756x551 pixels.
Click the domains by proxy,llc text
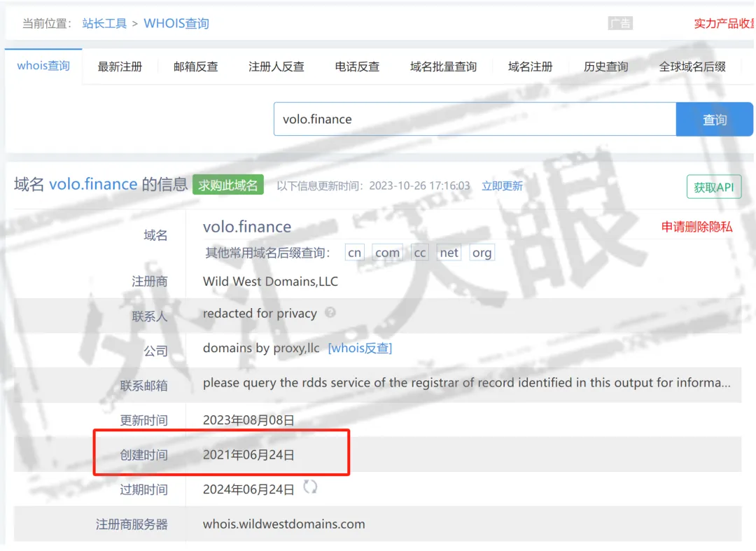pyautogui.click(x=261, y=348)
